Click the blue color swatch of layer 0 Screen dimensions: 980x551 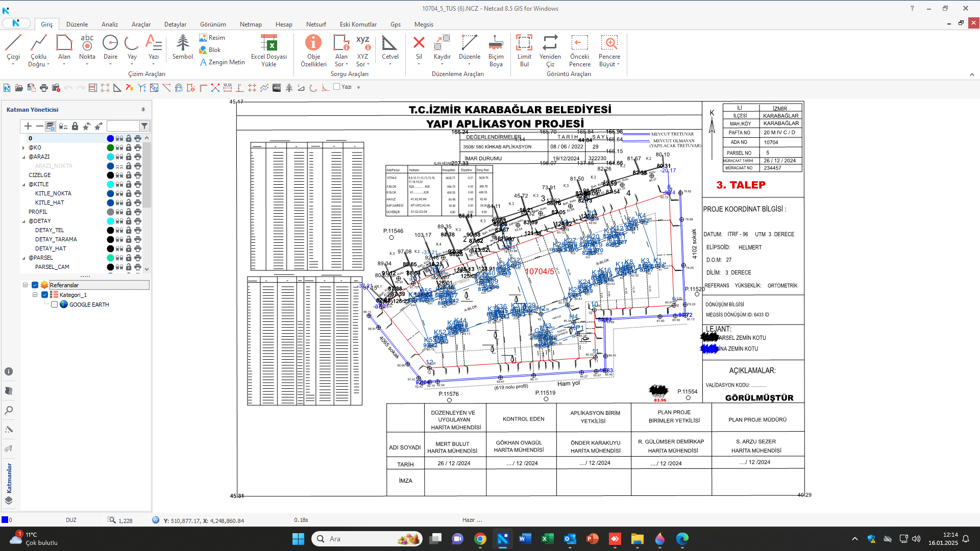point(110,139)
